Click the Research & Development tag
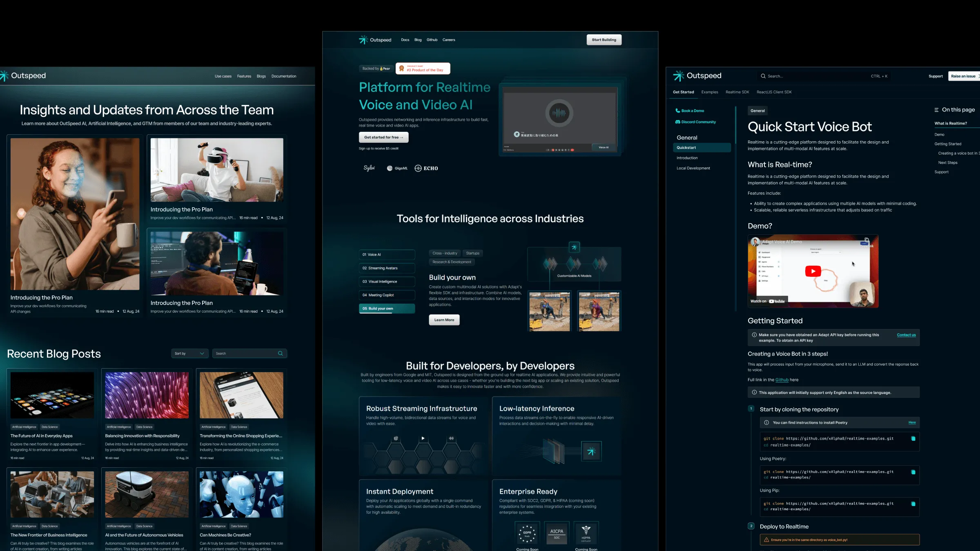This screenshot has height=551, width=980. (452, 262)
